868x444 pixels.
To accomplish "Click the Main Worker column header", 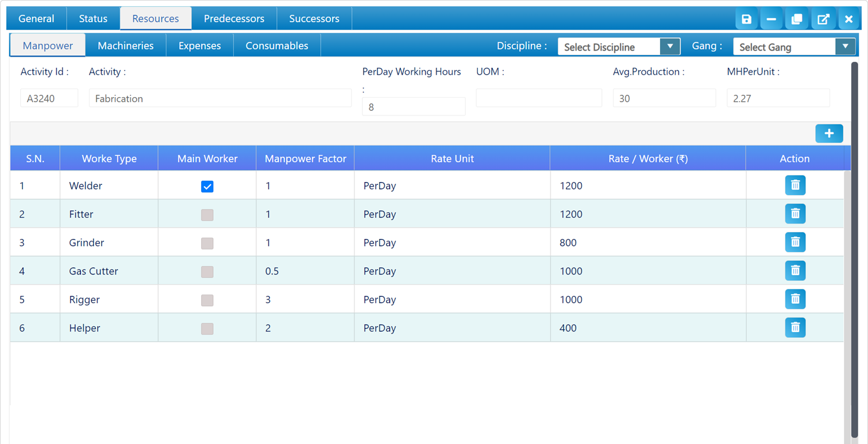I will click(x=207, y=159).
